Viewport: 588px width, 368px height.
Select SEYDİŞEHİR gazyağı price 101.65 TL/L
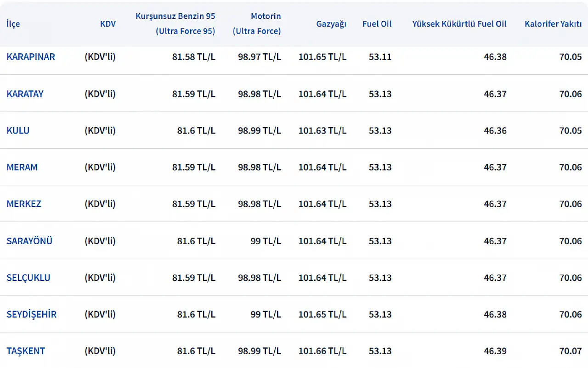(322, 314)
